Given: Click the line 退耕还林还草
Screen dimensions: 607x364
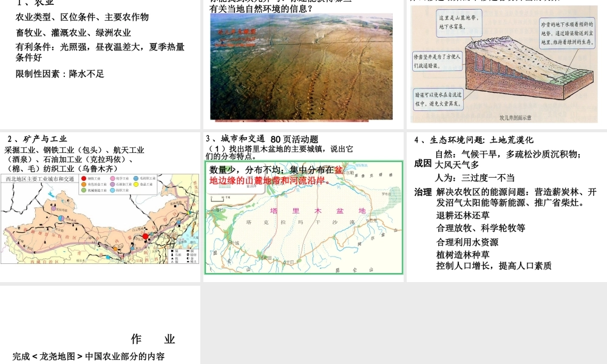Looking at the screenshot, I should coord(463,215).
